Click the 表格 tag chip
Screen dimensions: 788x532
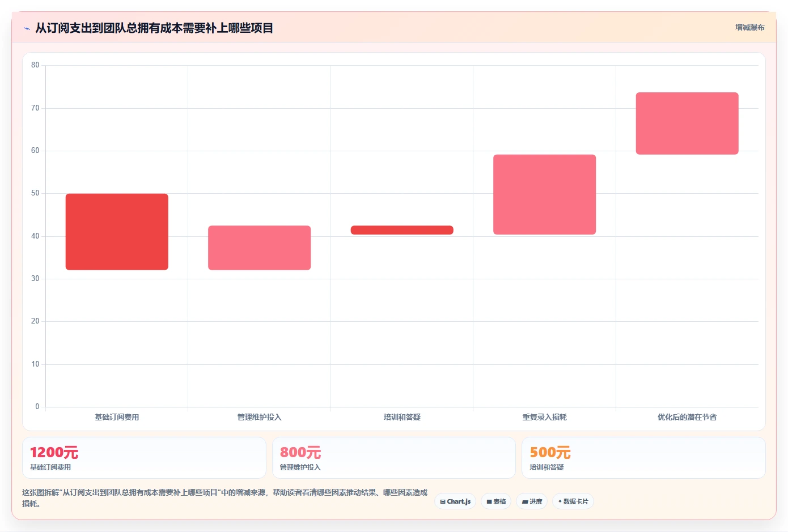coord(496,501)
